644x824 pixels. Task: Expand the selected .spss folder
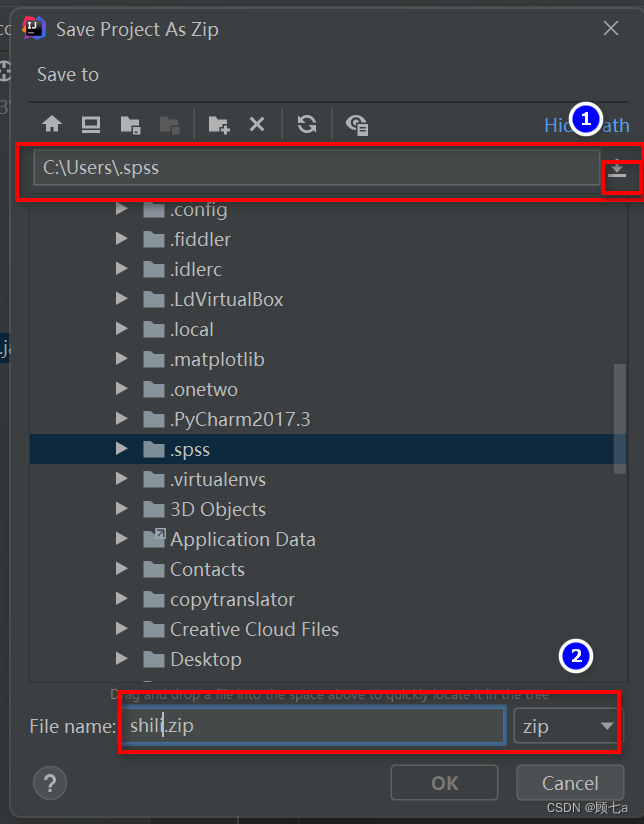[x=122, y=449]
